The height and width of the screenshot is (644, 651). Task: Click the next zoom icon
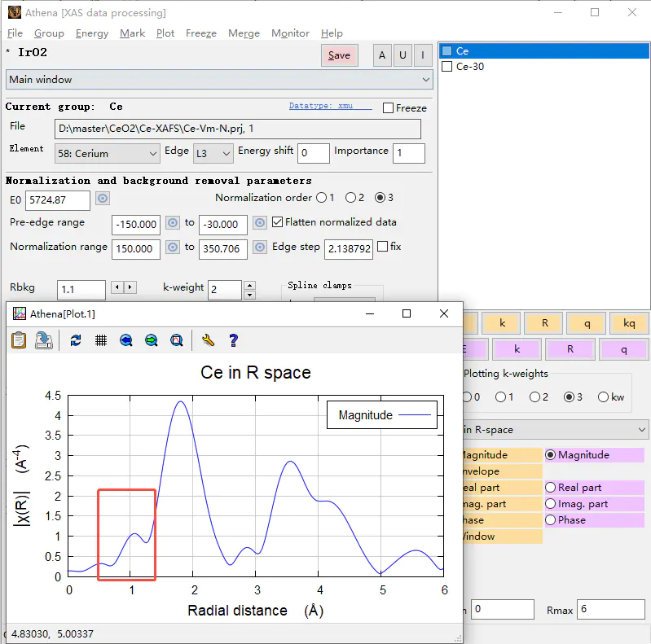[152, 340]
